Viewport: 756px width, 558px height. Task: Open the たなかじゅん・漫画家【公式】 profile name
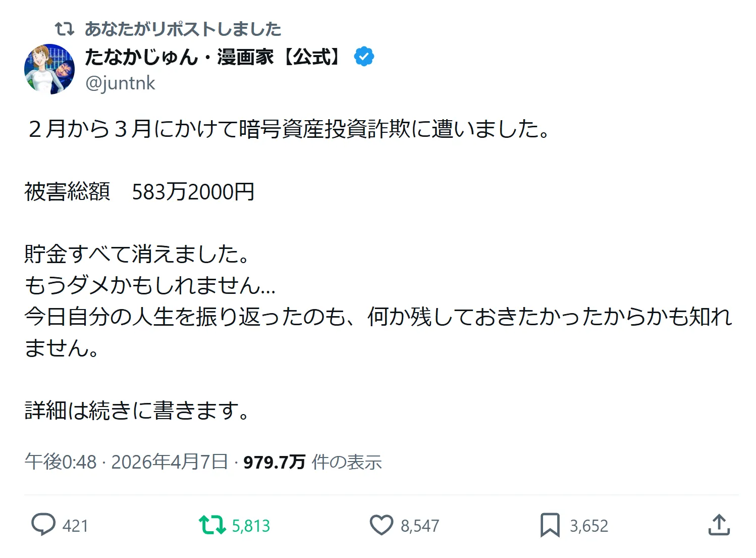pyautogui.click(x=214, y=57)
